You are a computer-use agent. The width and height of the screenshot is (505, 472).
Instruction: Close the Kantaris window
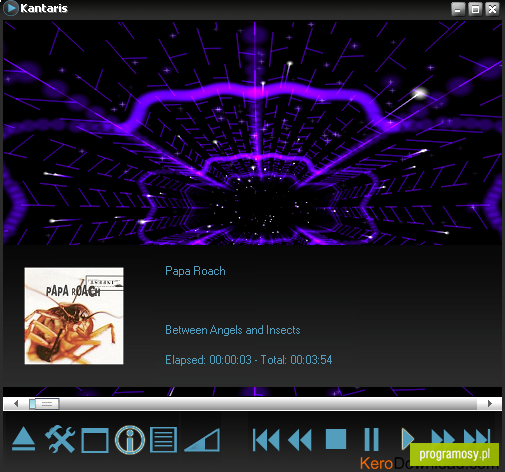click(x=492, y=9)
